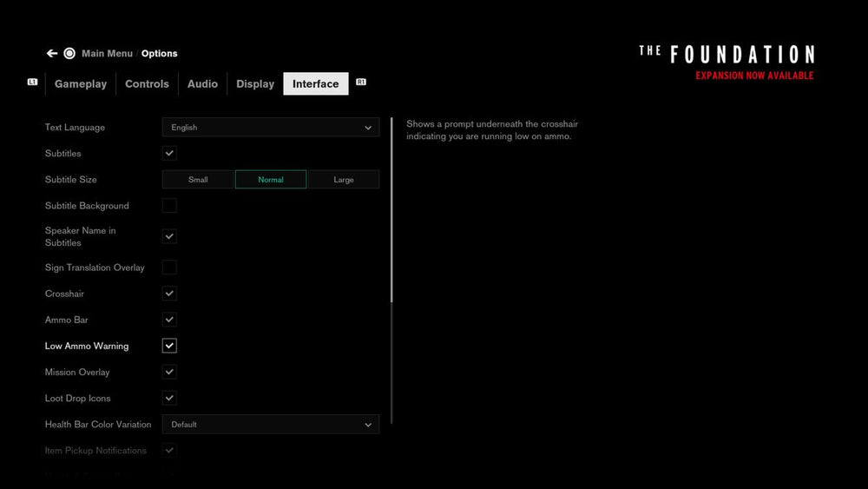
Task: Click the Subtitles row label
Action: [63, 154]
